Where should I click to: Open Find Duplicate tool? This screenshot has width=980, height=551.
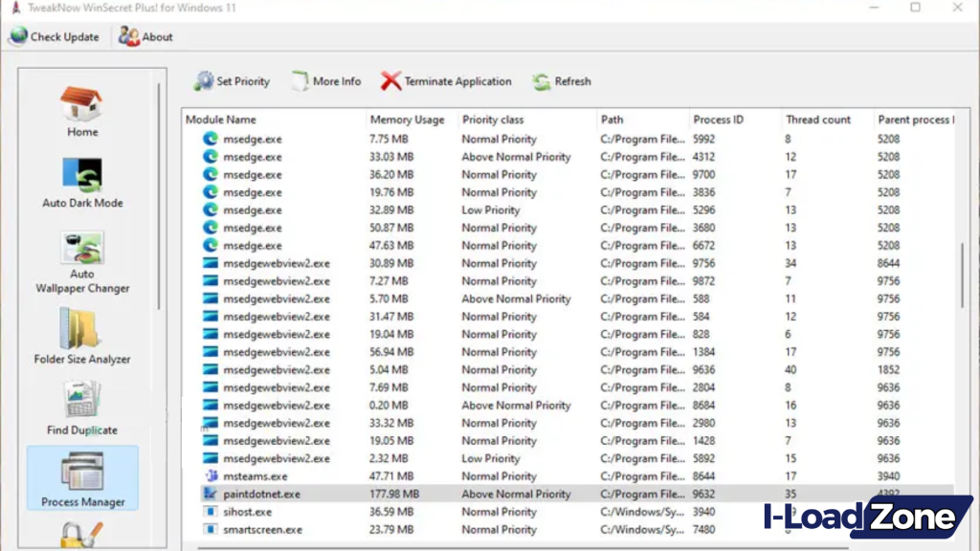point(82,408)
